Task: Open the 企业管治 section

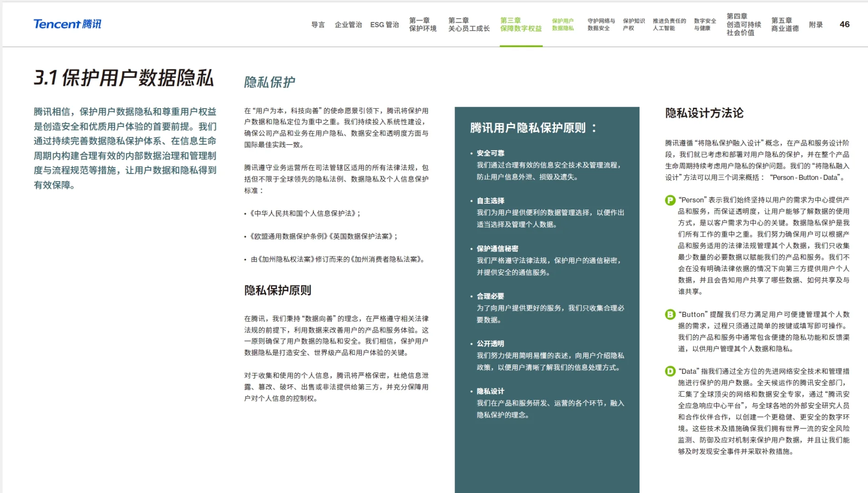Action: (349, 25)
